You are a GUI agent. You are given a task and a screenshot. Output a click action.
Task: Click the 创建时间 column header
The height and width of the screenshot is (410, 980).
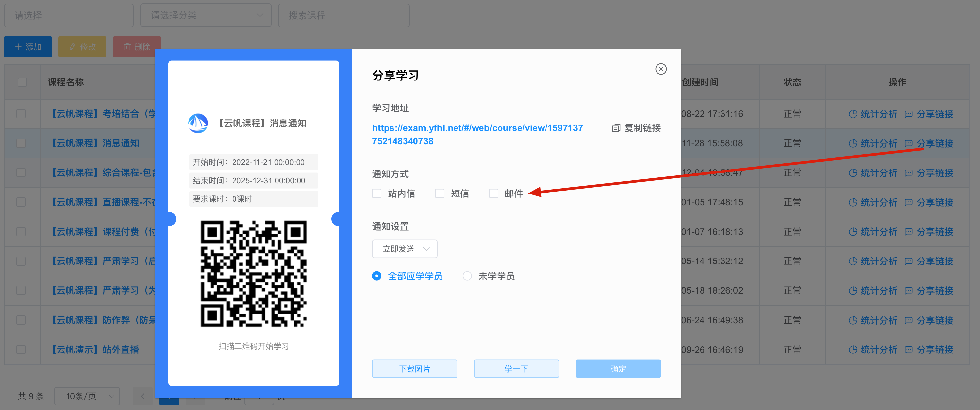tap(700, 82)
